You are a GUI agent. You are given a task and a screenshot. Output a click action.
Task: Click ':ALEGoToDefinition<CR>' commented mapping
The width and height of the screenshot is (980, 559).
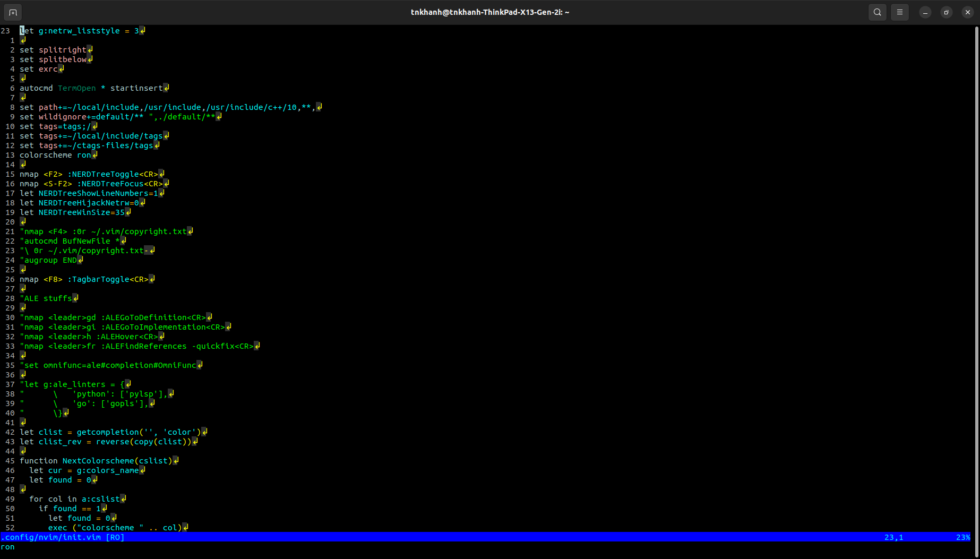click(153, 317)
